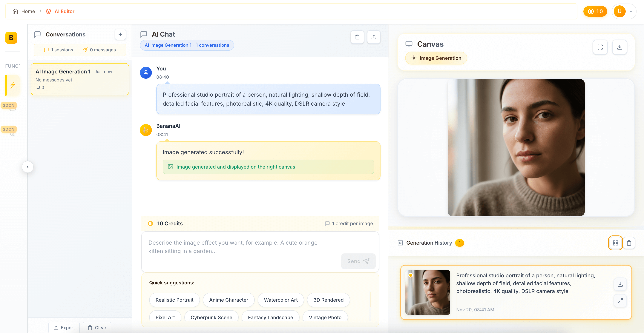The height and width of the screenshot is (333, 644).
Task: Download image from history entry
Action: [620, 284]
